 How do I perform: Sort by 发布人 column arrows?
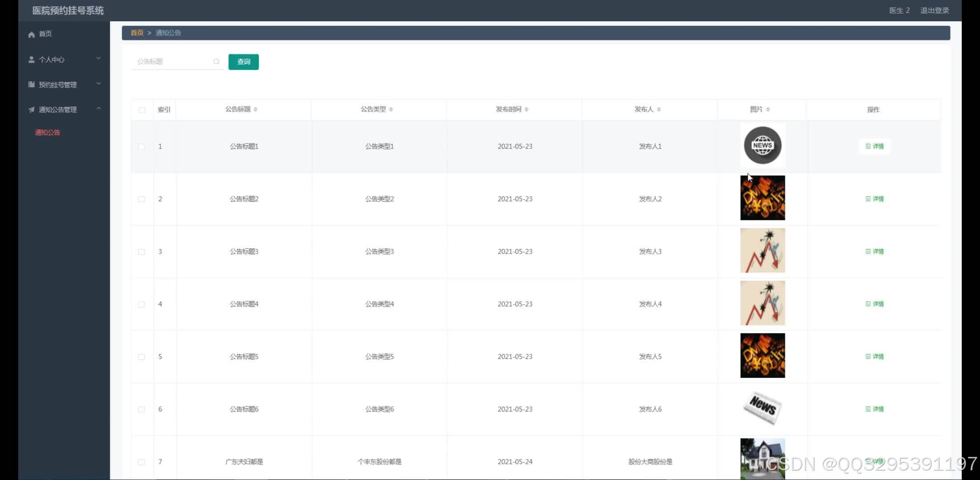pos(659,109)
